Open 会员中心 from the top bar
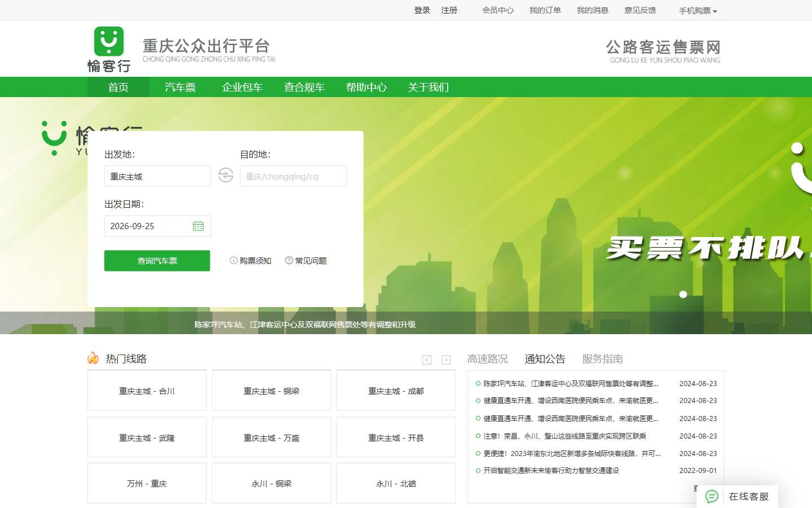The image size is (812, 508). point(498,10)
